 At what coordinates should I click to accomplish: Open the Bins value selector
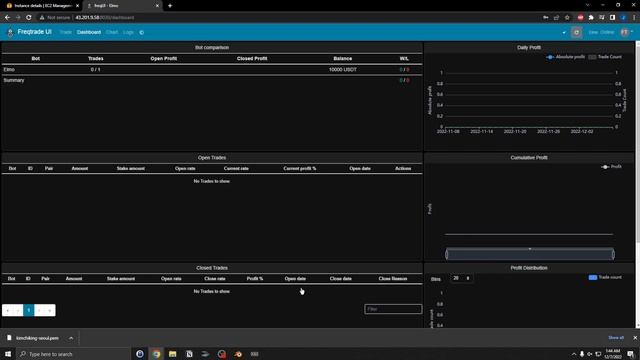(462, 278)
